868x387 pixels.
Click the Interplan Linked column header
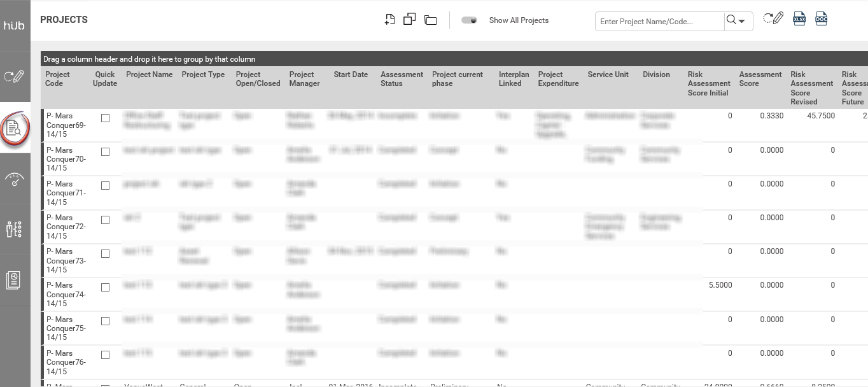[514, 79]
